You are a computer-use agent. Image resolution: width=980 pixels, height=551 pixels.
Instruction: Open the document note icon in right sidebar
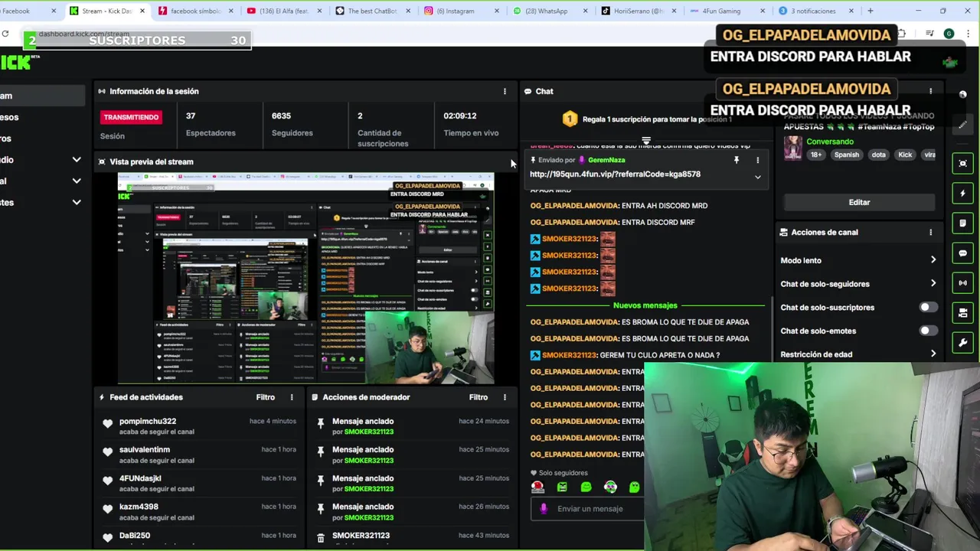point(963,223)
